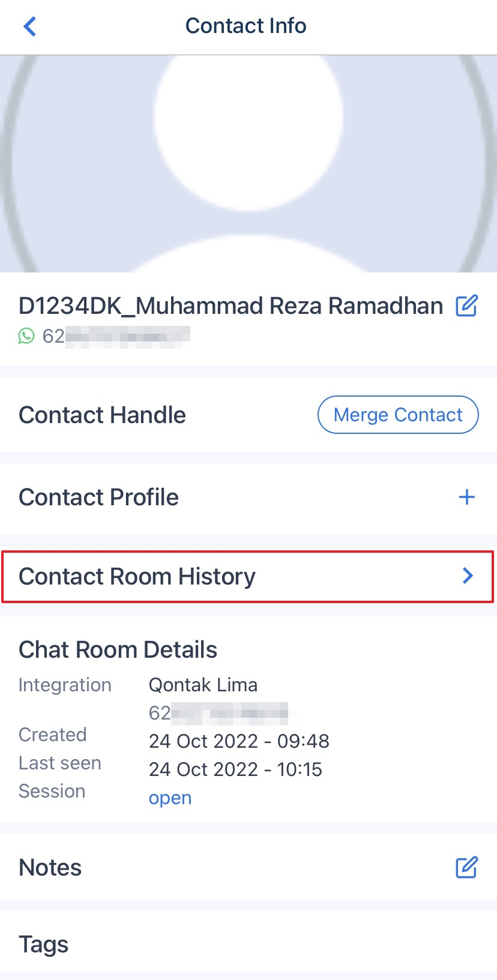The width and height of the screenshot is (497, 980).
Task: Click the edit pencil next to the contact name
Action: [x=467, y=305]
